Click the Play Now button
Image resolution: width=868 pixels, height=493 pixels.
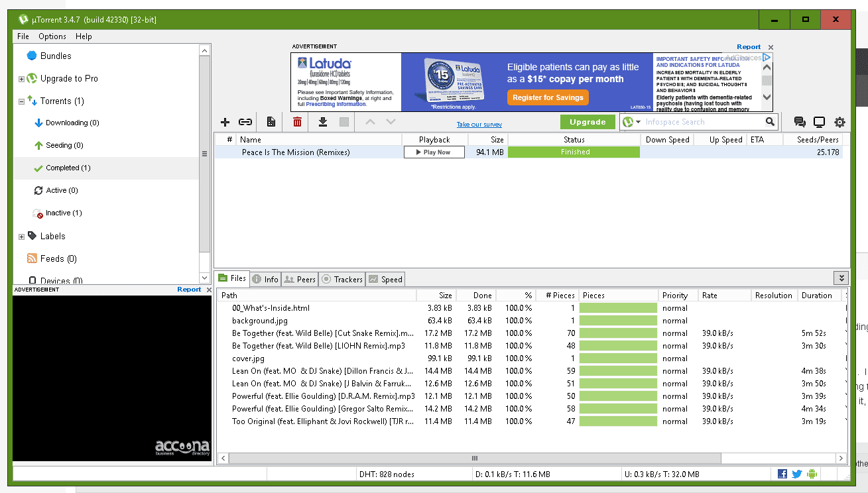click(x=434, y=152)
